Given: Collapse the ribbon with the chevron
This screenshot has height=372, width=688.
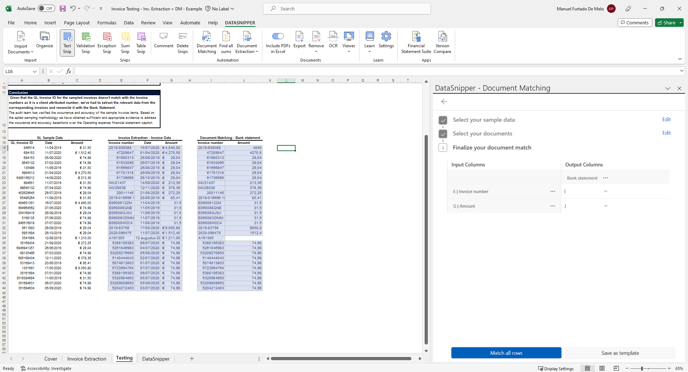Looking at the screenshot, I should pos(680,59).
